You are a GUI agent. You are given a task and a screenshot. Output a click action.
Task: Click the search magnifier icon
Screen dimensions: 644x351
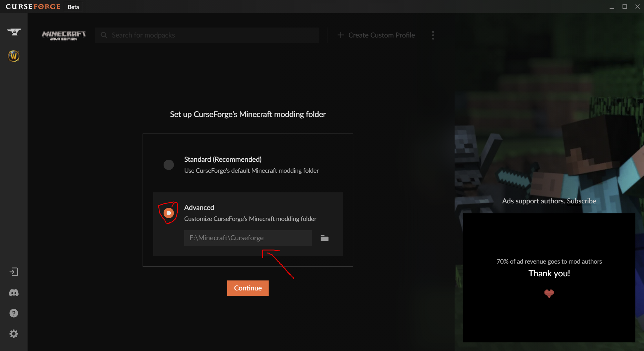pos(104,35)
